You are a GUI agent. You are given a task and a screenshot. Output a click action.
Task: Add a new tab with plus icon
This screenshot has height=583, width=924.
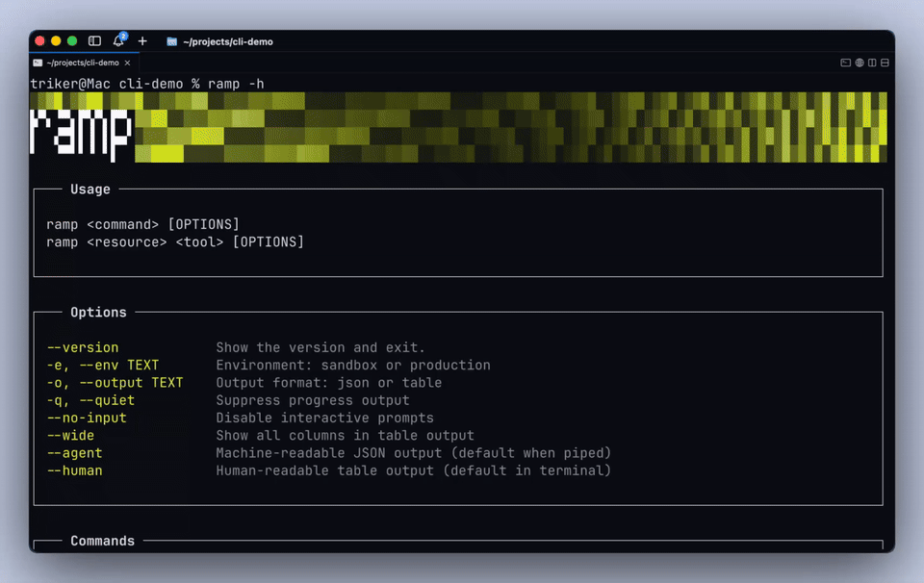pyautogui.click(x=142, y=41)
